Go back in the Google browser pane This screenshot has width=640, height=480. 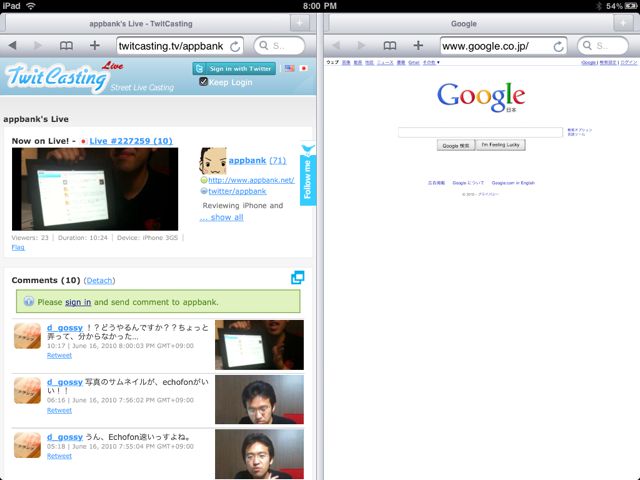click(336, 45)
